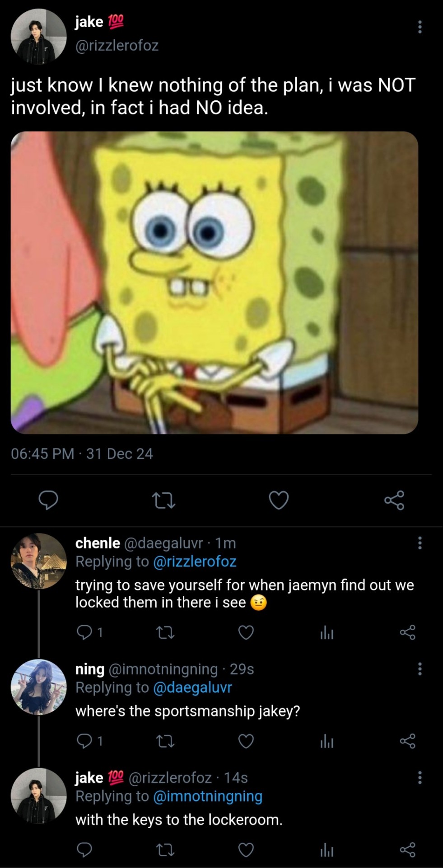The image size is (443, 868).
Task: Reply to jake's main tweet
Action: (x=48, y=500)
